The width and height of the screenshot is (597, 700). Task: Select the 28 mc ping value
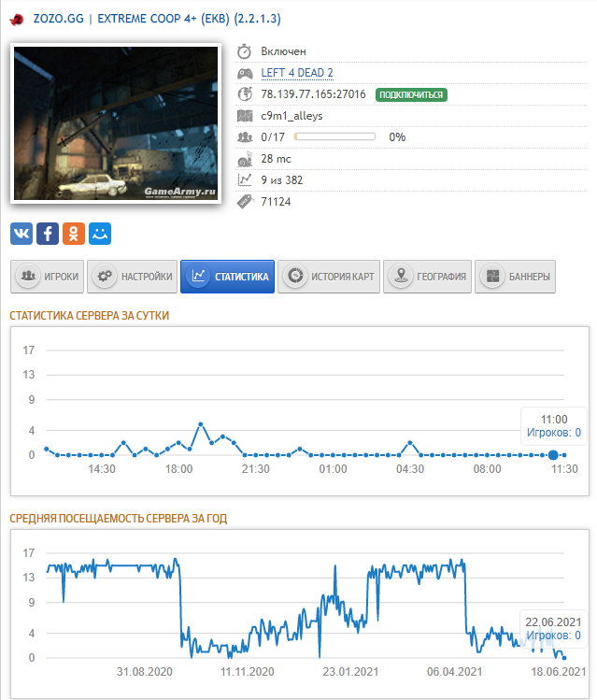click(276, 159)
